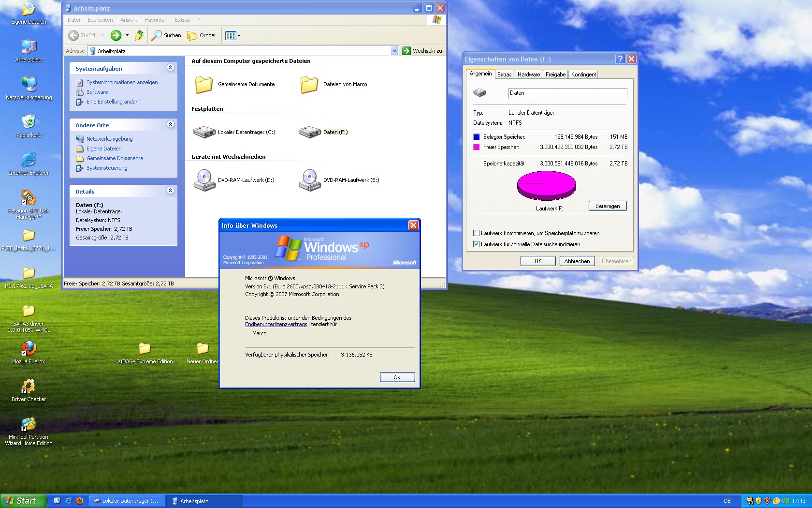Open the Bearbeiten menu

(x=100, y=20)
